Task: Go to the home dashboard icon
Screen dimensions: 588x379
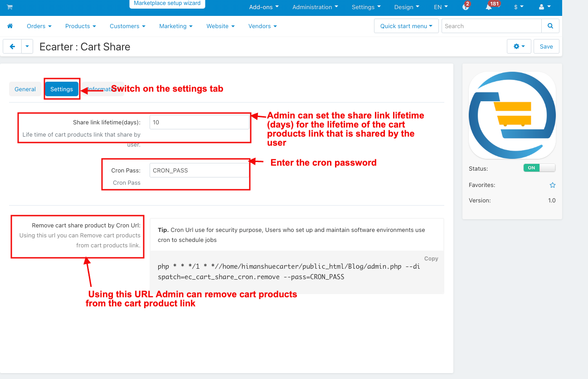Action: [x=10, y=26]
